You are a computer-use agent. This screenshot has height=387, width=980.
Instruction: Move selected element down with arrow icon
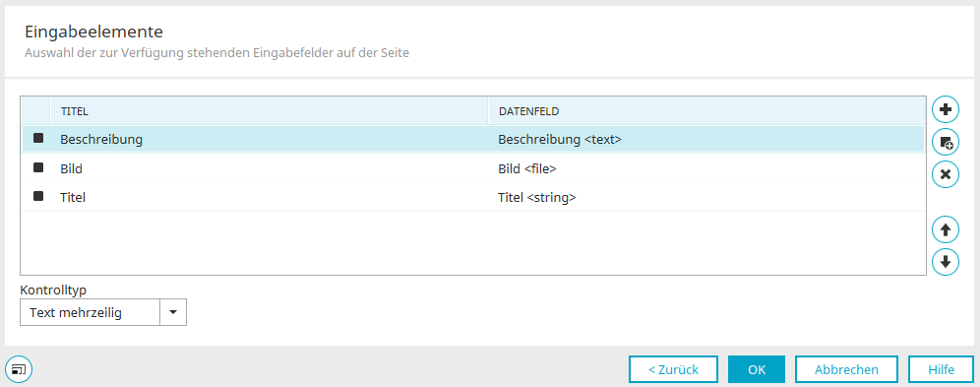[x=945, y=261]
